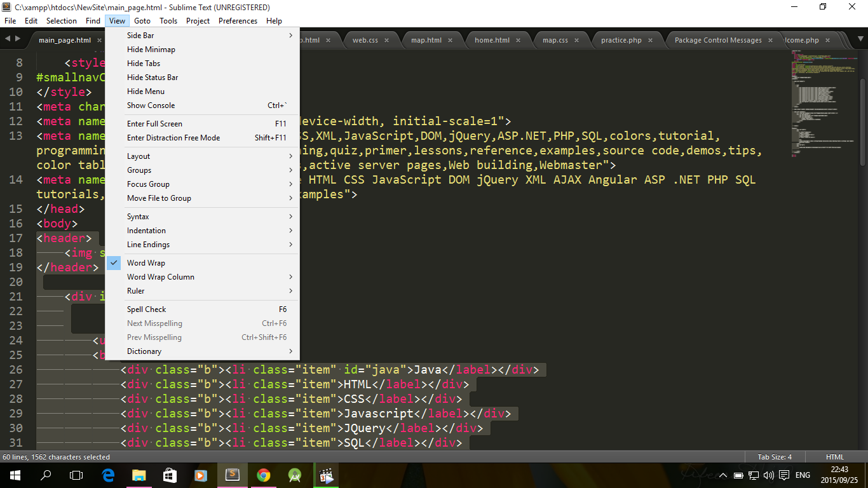The height and width of the screenshot is (488, 868).
Task: Open the Project menu
Action: coord(198,21)
